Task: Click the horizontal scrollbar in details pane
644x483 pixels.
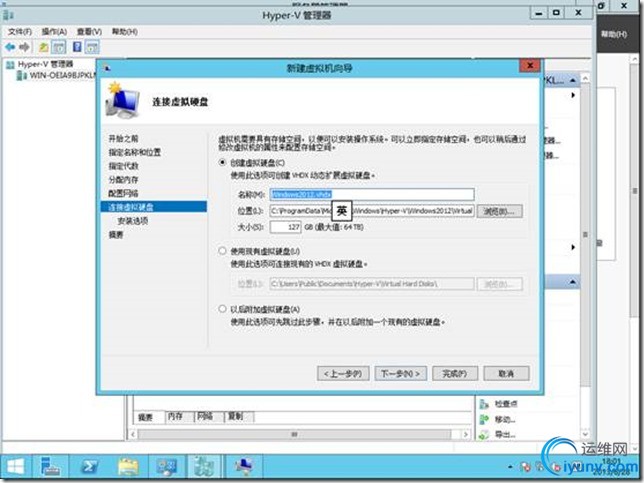Action: [294, 434]
